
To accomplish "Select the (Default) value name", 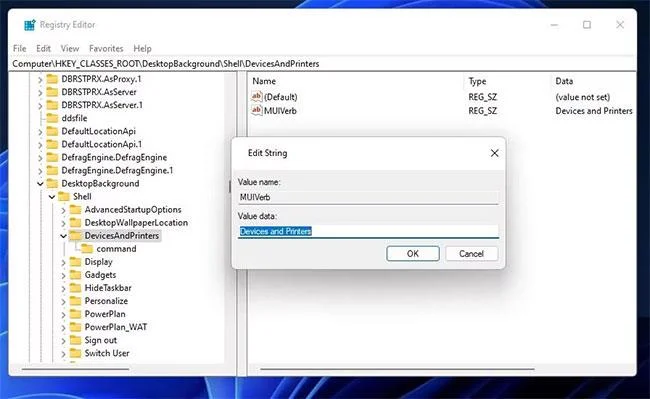I will (281, 97).
